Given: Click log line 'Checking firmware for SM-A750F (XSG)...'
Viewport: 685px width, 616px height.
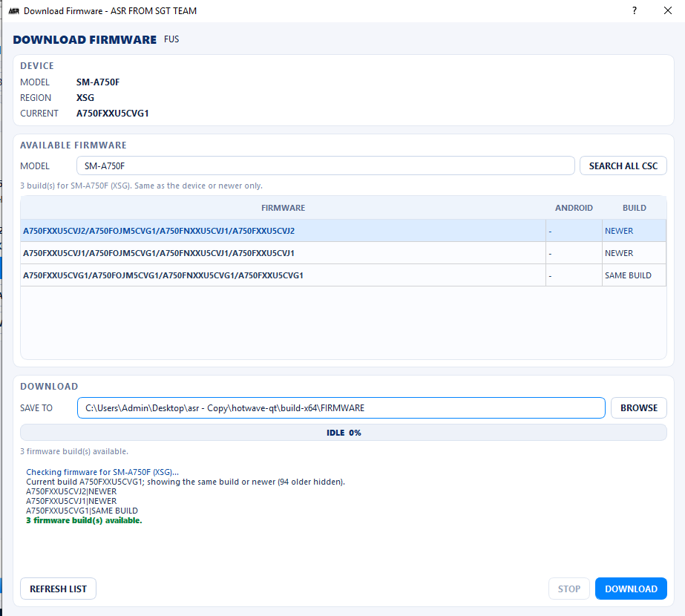Looking at the screenshot, I should pos(102,472).
